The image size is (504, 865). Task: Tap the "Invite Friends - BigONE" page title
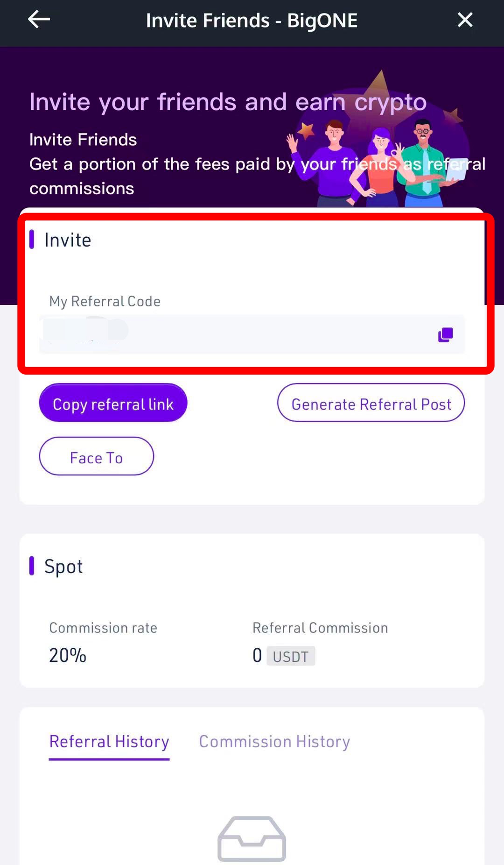[x=252, y=21]
